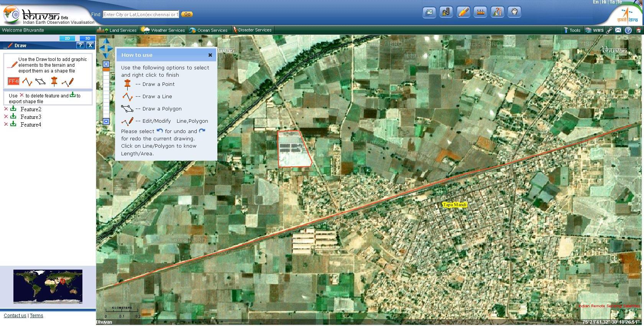Click the link chain icon in green bar
Viewport: 644px width, 326px height.
click(609, 30)
